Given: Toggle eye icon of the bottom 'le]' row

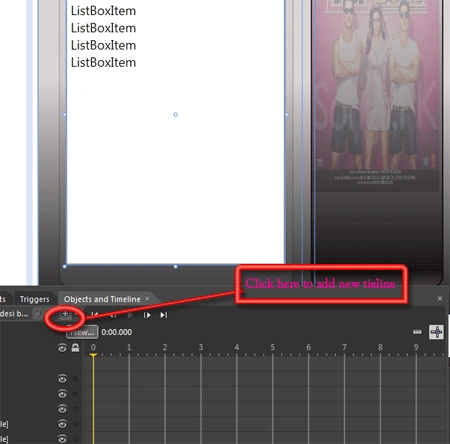Looking at the screenshot, I should (62, 439).
